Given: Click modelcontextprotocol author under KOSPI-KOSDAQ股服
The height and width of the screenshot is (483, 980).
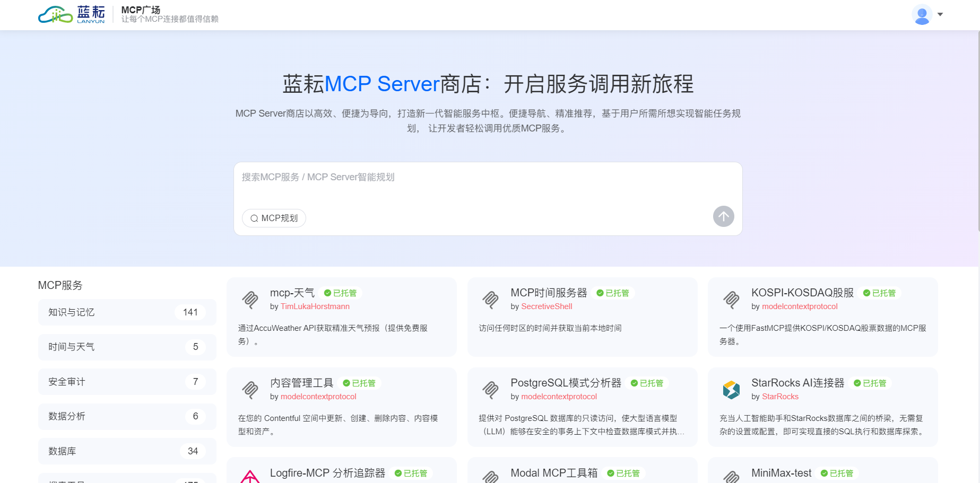Looking at the screenshot, I should (x=800, y=306).
